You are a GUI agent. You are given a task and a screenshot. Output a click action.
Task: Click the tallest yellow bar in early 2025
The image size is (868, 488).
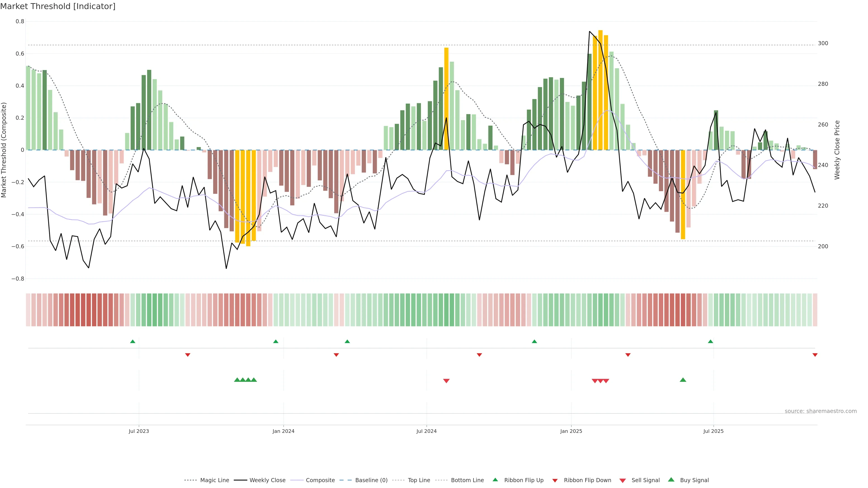point(600,91)
